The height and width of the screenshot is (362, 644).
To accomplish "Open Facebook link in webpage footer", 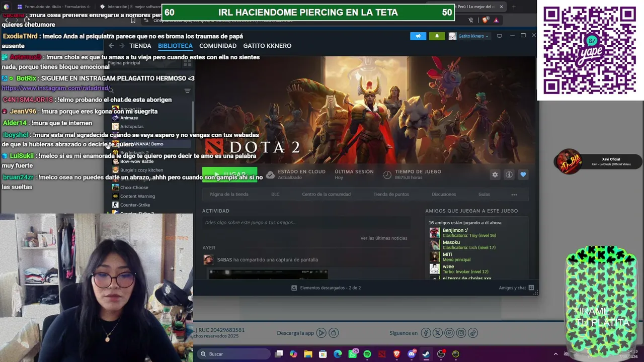I will tap(426, 333).
